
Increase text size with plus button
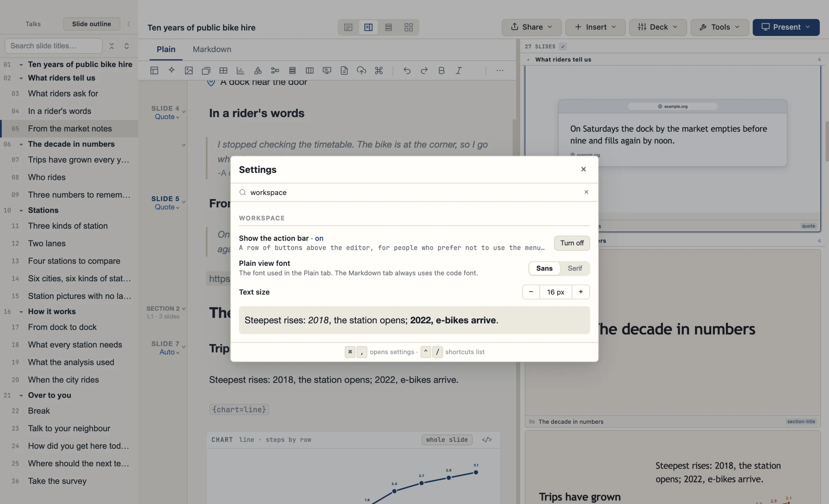coord(581,292)
